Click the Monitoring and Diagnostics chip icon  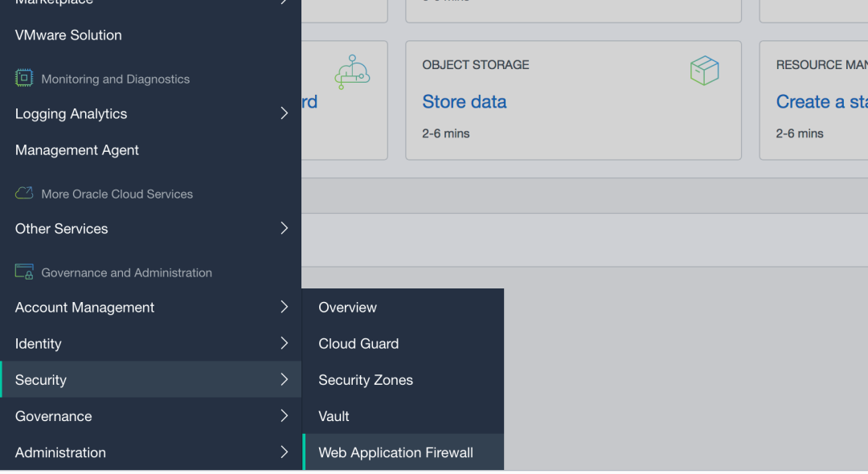point(24,78)
